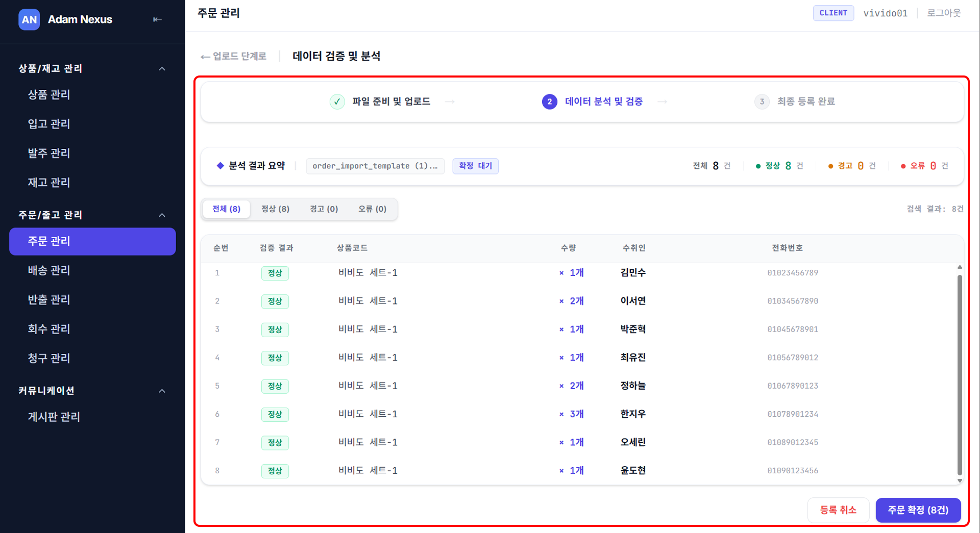Select the 전체 (8) tab

[226, 209]
